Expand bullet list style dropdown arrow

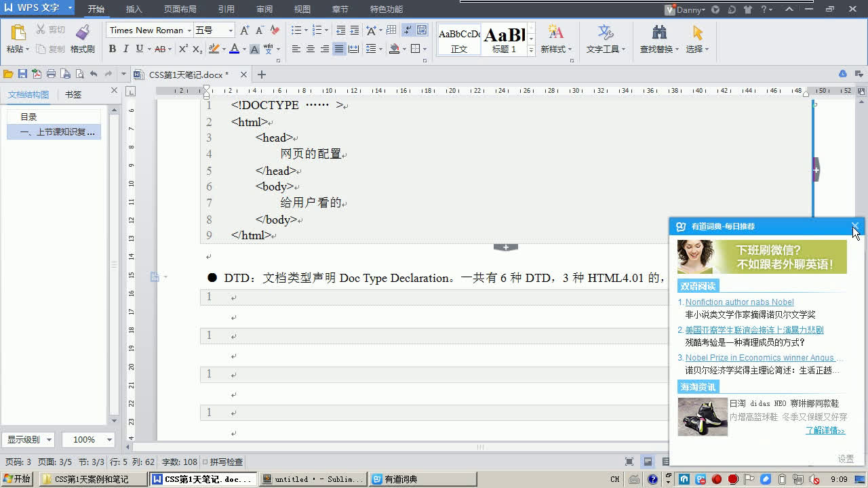tap(305, 30)
